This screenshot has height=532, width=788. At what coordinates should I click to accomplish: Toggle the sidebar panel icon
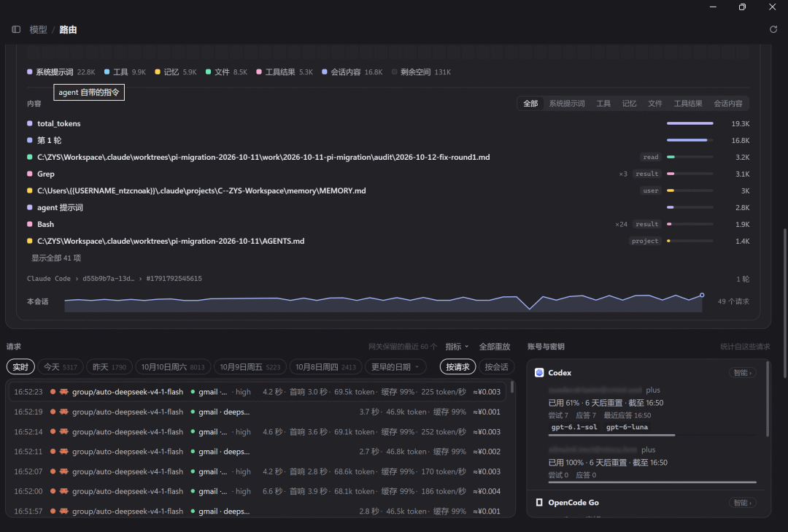point(16,30)
